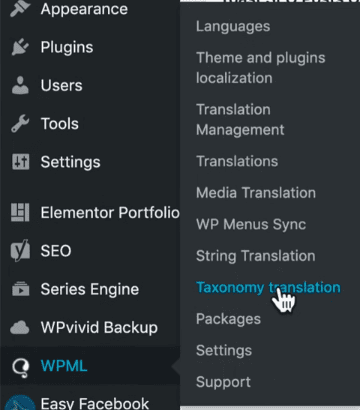Click the WPvivid Backup cloud icon
Image resolution: width=360 pixels, height=410 pixels.
[x=20, y=327]
